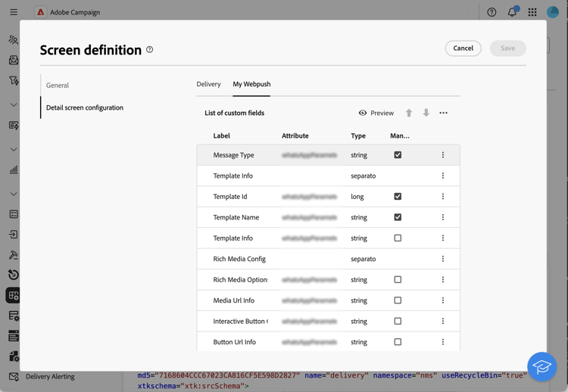This screenshot has width=568, height=392.
Task: Check mandatory for Rich Media Options
Action: [x=398, y=279]
